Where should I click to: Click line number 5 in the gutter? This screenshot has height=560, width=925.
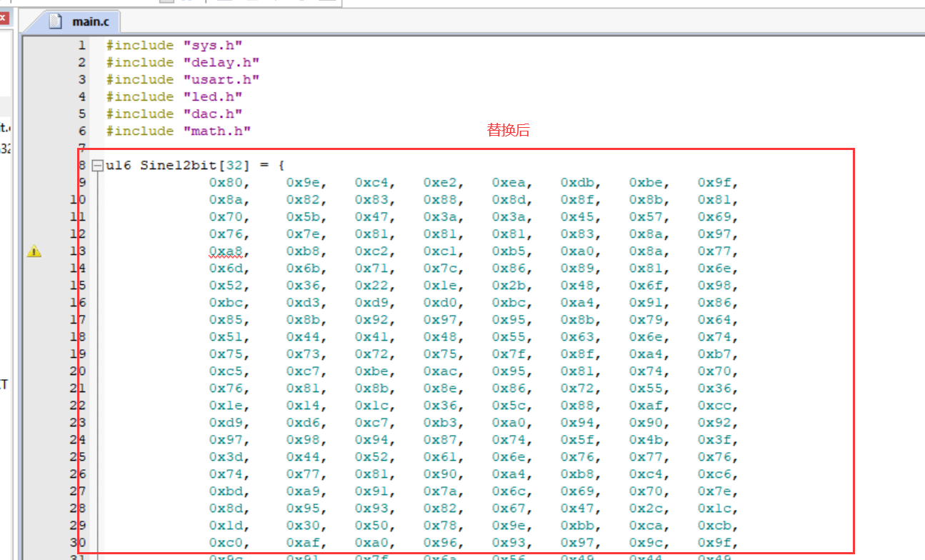coord(81,114)
